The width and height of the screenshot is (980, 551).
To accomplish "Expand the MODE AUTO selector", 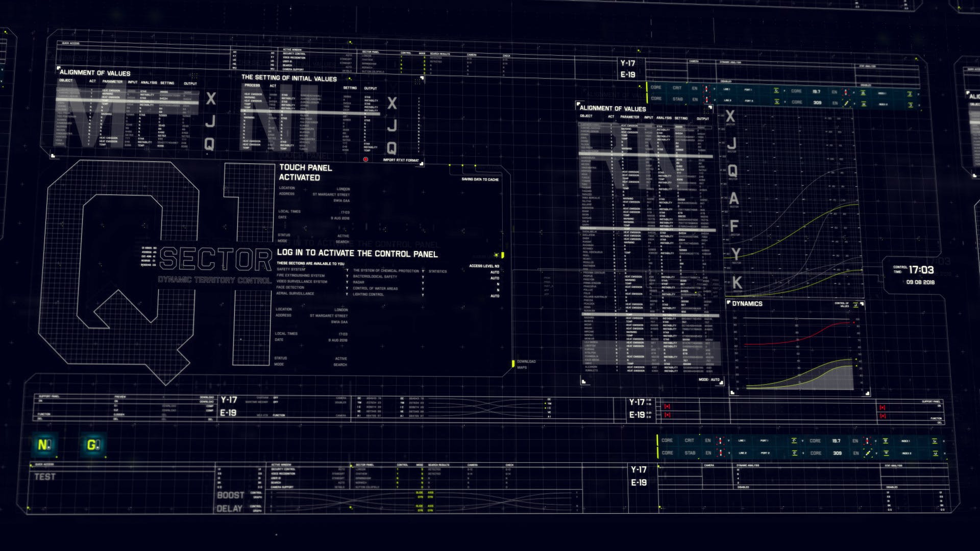I will pos(709,380).
